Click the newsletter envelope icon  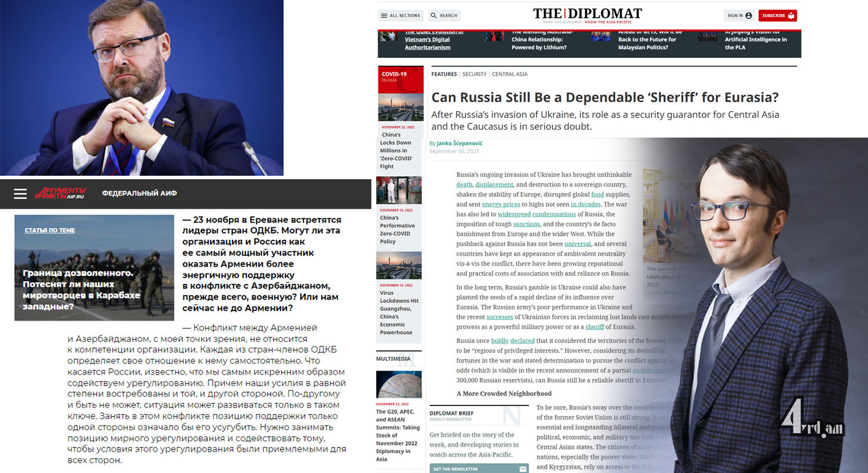pos(523,469)
